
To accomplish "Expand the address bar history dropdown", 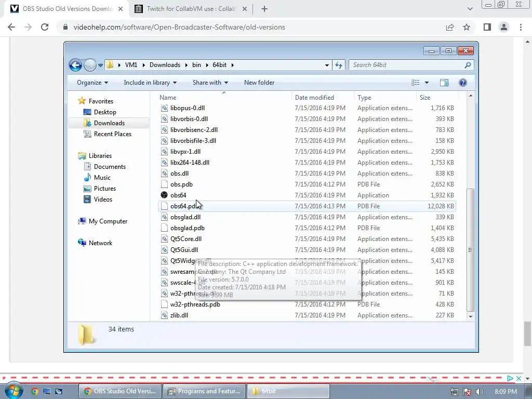I will 327,65.
